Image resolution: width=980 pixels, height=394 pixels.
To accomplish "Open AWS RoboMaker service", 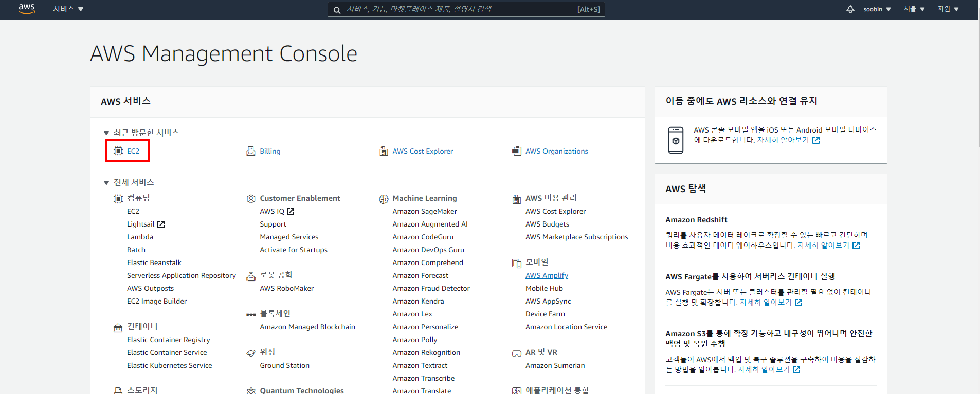I will tap(286, 288).
